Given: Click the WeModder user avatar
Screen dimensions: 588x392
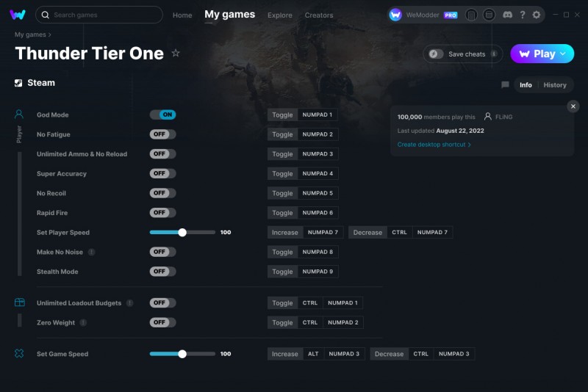Looking at the screenshot, I should click(x=395, y=15).
